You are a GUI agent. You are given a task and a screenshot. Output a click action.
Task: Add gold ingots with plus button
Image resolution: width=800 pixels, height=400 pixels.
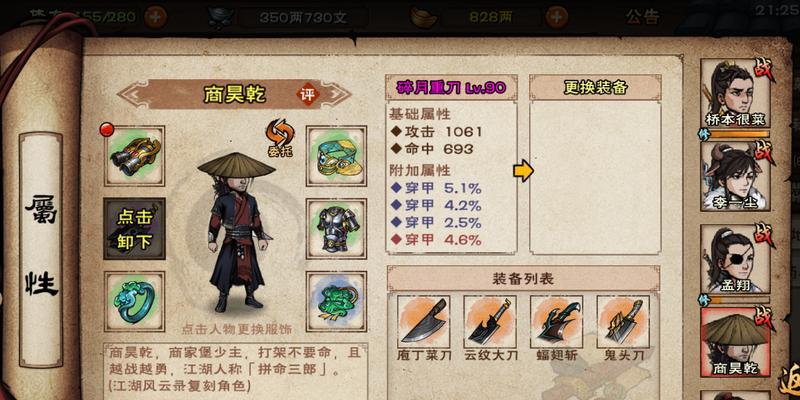click(557, 18)
